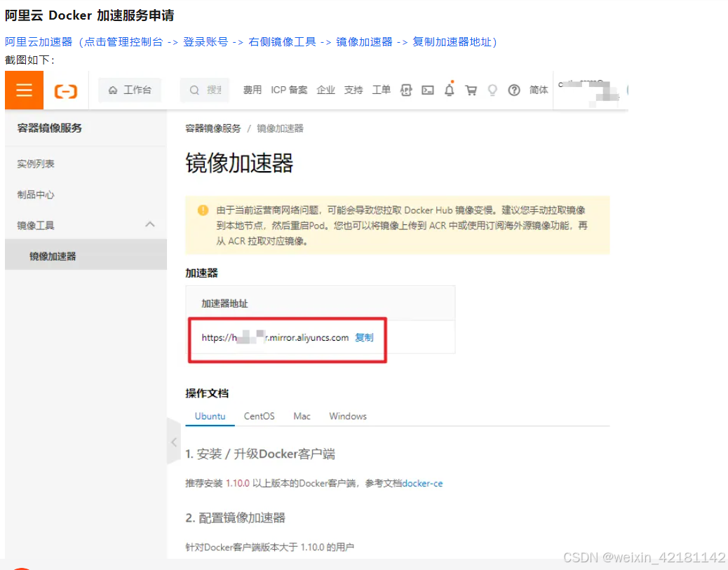Select 镜像加速器 in the sidebar
Image resolution: width=728 pixels, height=570 pixels.
coord(86,256)
